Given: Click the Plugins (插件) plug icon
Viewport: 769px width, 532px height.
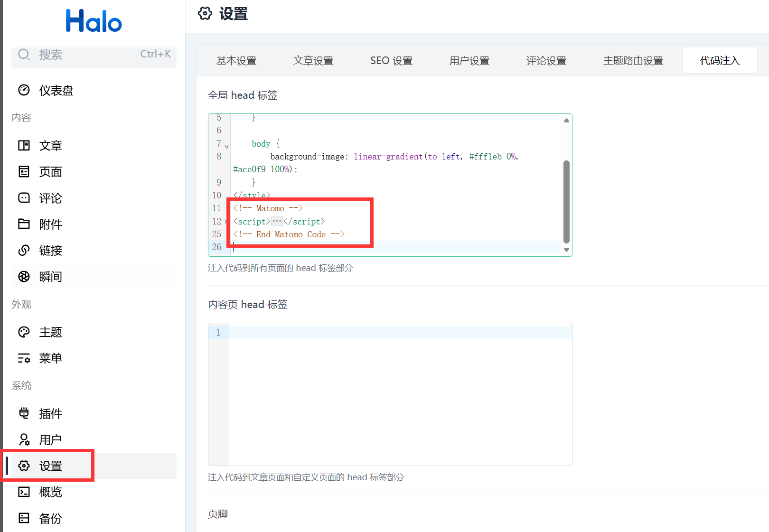Looking at the screenshot, I should click(24, 413).
